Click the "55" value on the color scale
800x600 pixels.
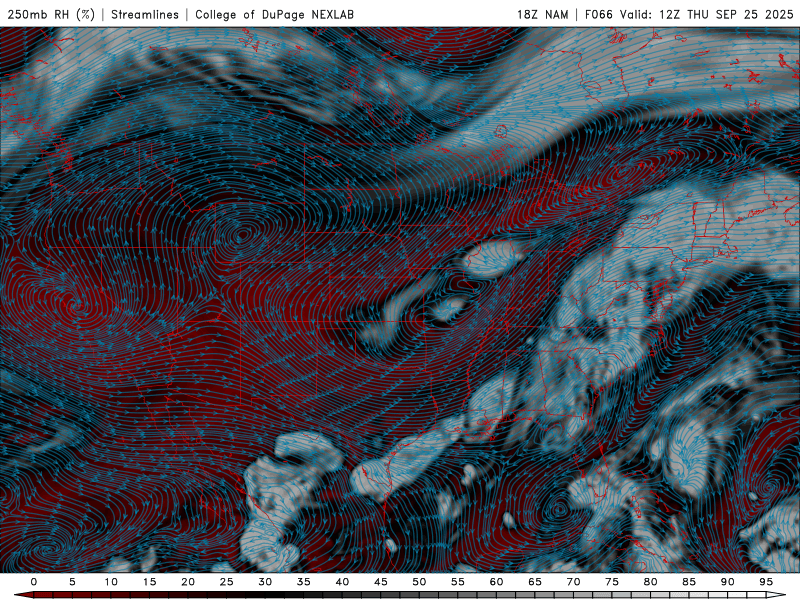point(458,582)
